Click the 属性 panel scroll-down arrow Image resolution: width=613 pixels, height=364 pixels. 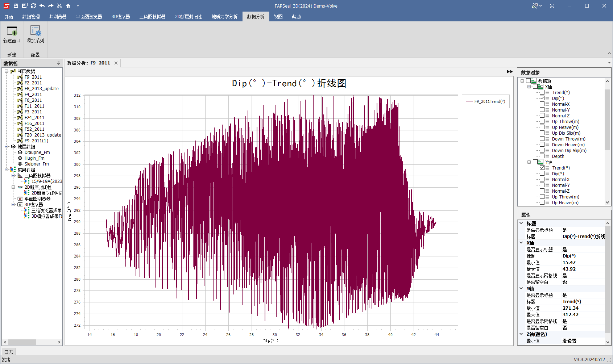pos(608,342)
